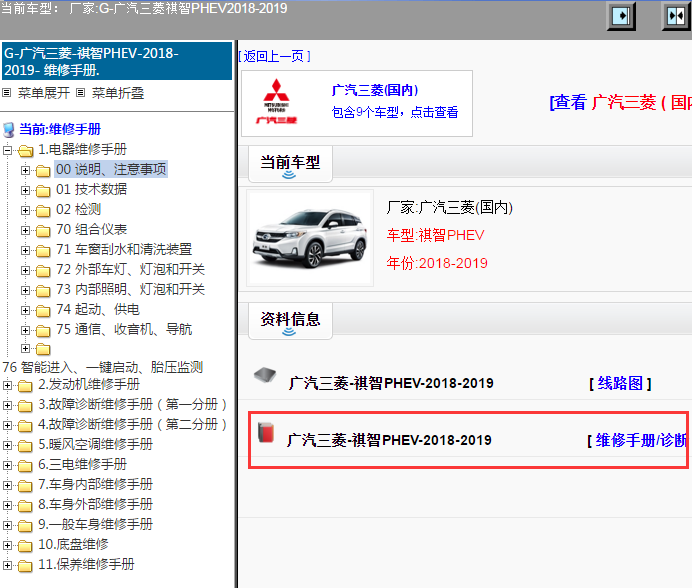Click 包含9个车型，点击查看 link
The width and height of the screenshot is (692, 588).
[395, 112]
